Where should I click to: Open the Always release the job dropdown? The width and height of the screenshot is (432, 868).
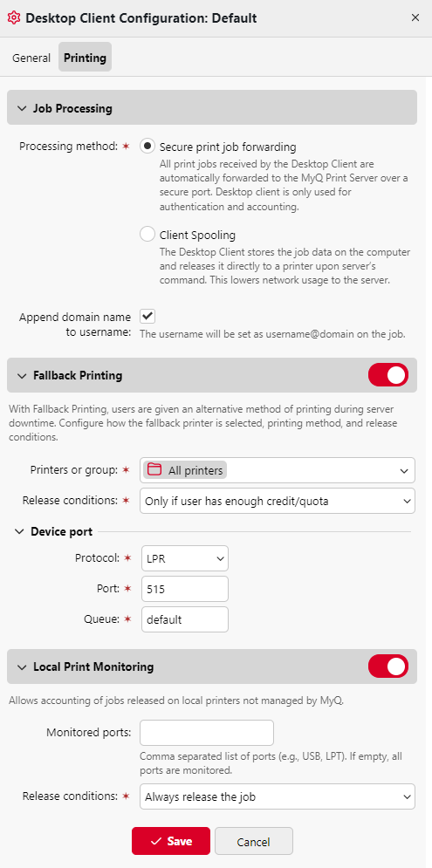point(278,796)
